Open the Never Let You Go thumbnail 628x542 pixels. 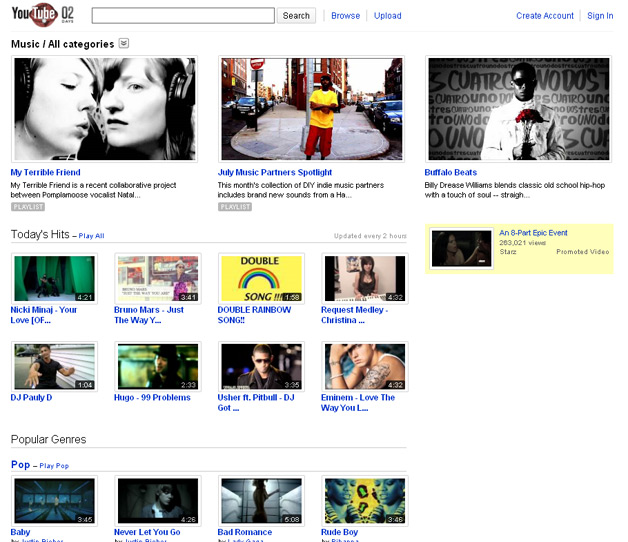tap(158, 501)
